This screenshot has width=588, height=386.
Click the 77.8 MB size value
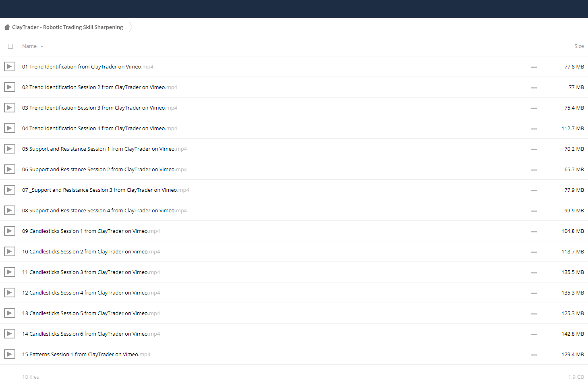(x=574, y=67)
